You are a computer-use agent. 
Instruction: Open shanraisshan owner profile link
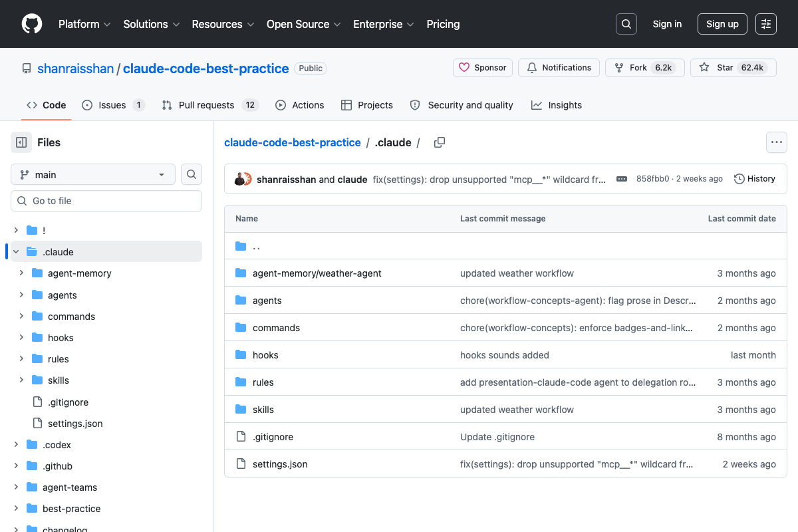point(75,68)
